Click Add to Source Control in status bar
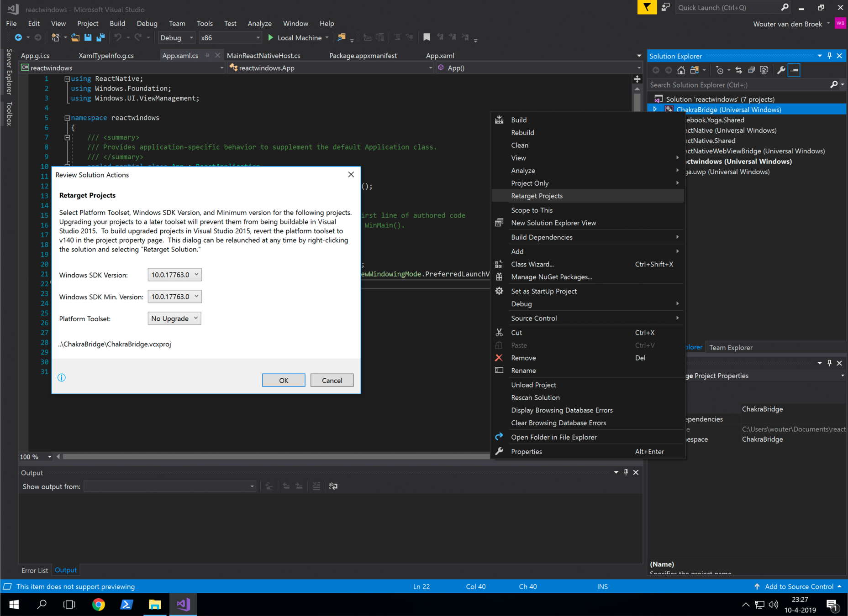The image size is (848, 616). [x=798, y=587]
